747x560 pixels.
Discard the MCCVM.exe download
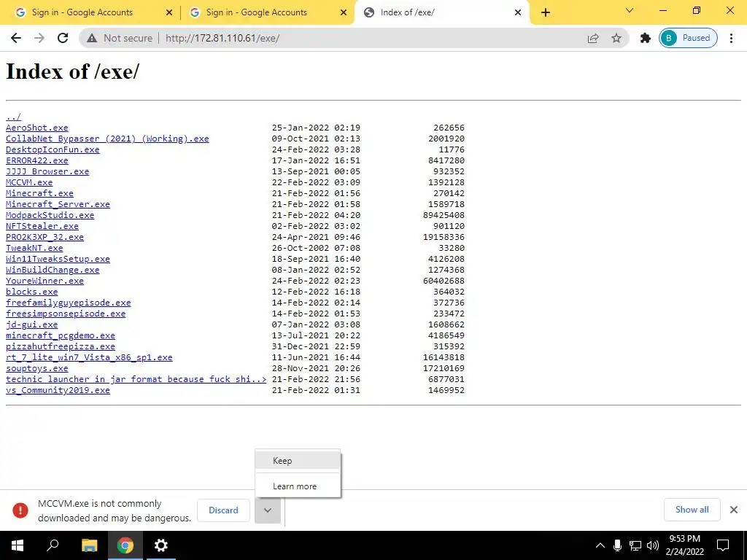223,510
